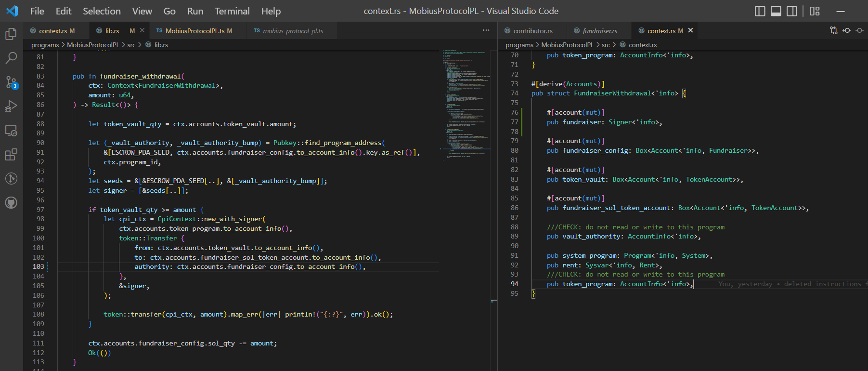This screenshot has height=371, width=868.
Task: Switch to the left context.rs tab
Action: click(x=56, y=30)
